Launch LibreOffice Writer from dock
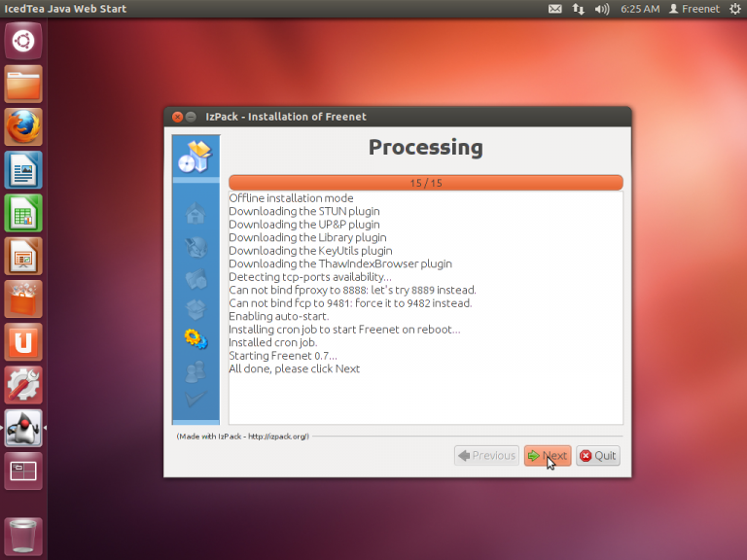747x560 pixels. pos(23,169)
